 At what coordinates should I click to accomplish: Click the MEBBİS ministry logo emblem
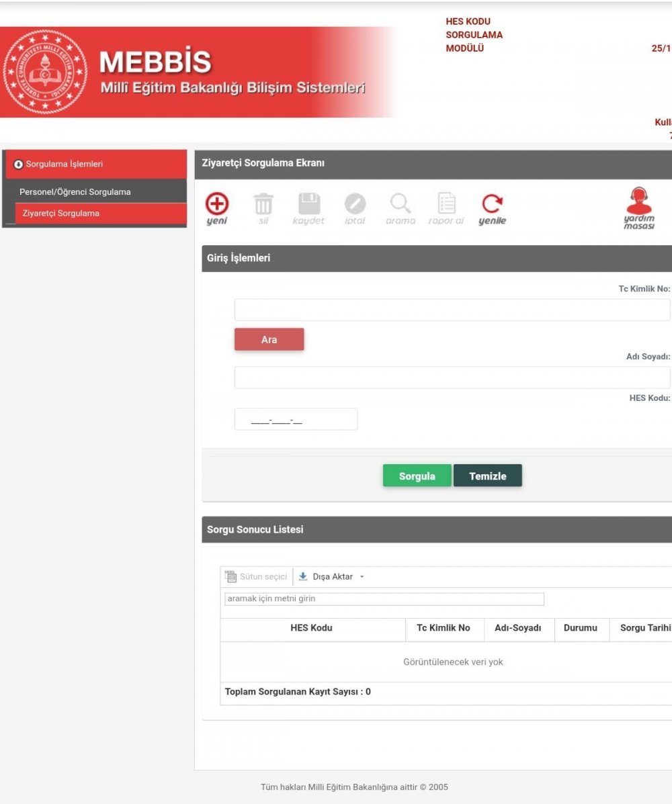[46, 72]
